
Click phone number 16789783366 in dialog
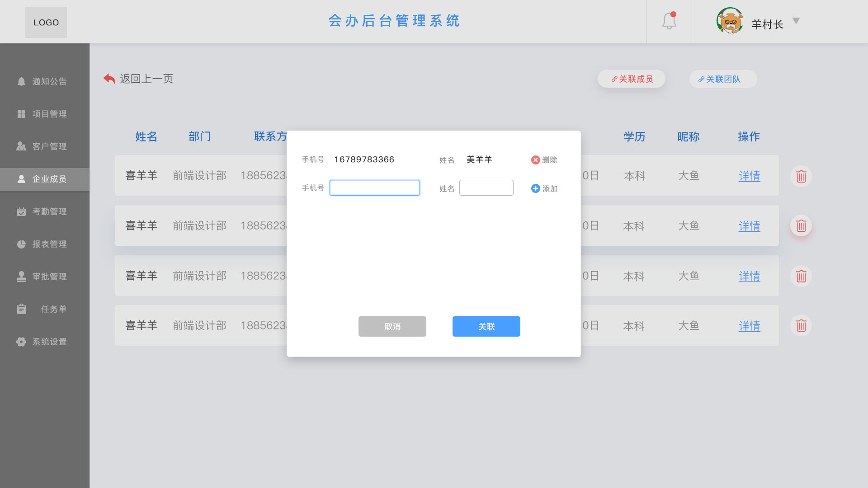[364, 160]
